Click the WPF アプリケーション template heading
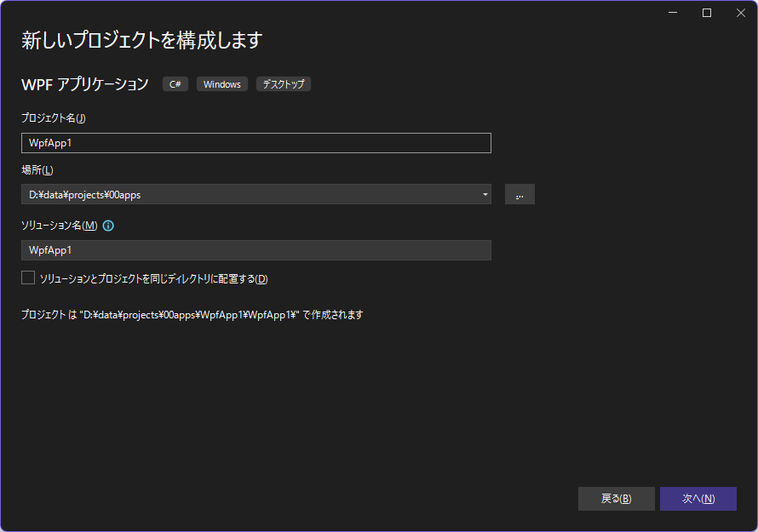 (x=84, y=84)
